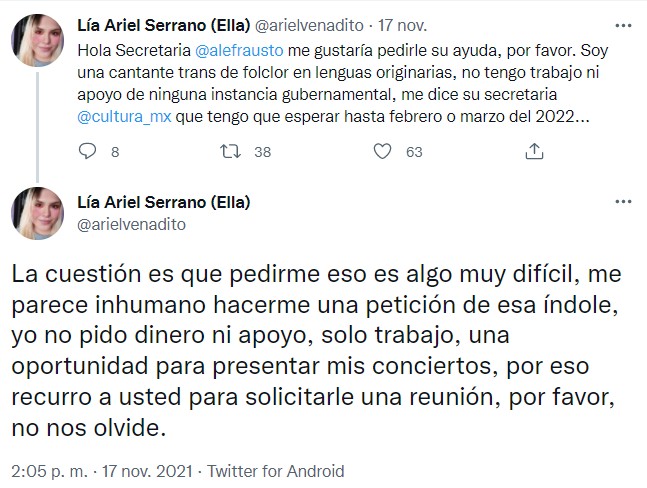Click the 63 likes count
This screenshot has height=488, width=647.
click(x=414, y=152)
